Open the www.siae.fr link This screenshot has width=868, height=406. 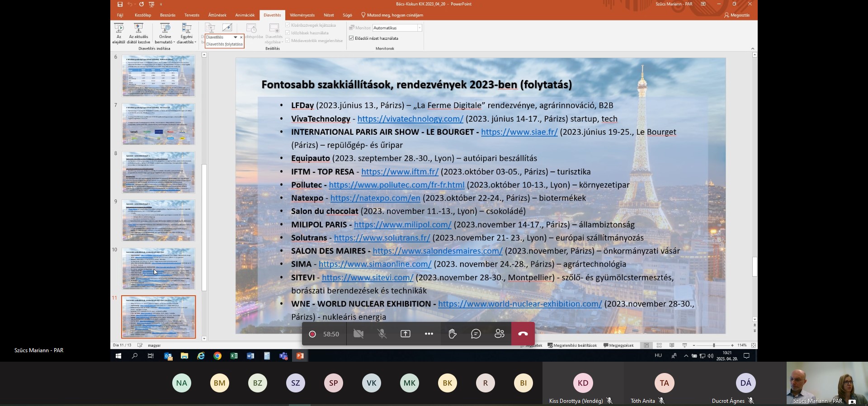coord(519,132)
